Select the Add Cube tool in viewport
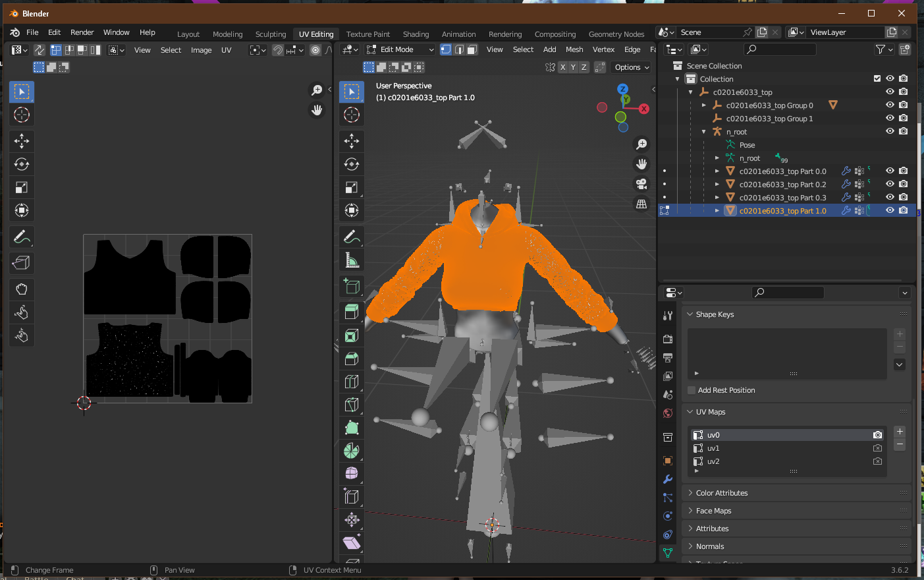 click(352, 286)
